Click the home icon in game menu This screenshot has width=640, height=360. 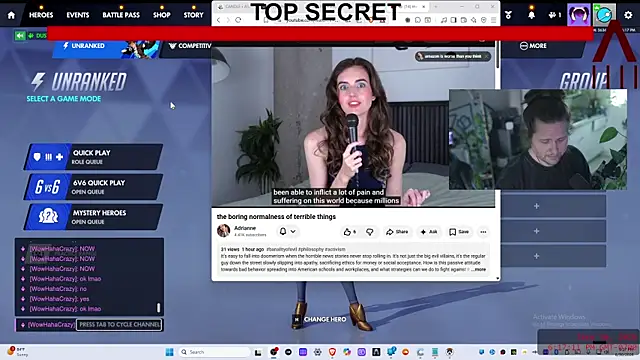(11, 15)
